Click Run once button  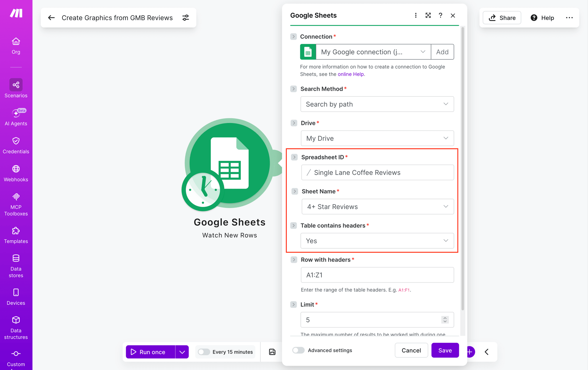point(151,352)
